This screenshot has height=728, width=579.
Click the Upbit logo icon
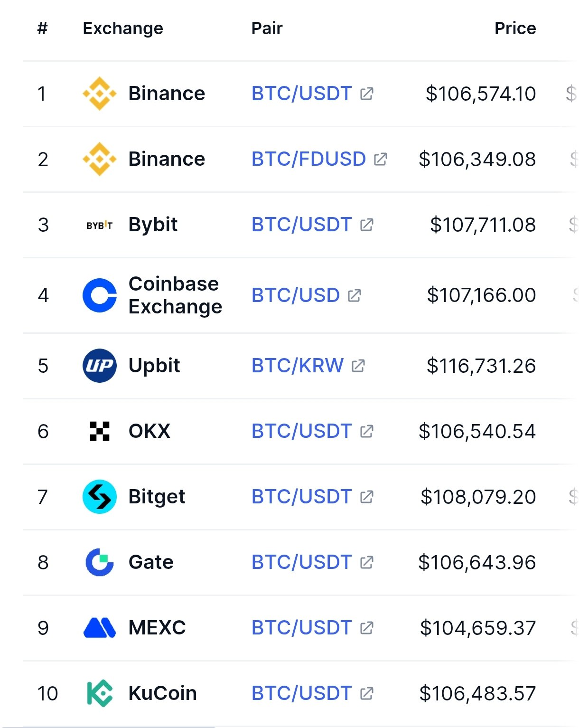pyautogui.click(x=99, y=366)
